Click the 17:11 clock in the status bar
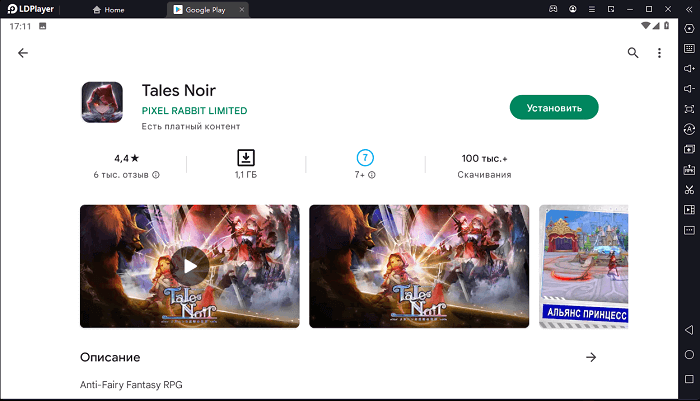The height and width of the screenshot is (401, 700). pyautogui.click(x=21, y=26)
